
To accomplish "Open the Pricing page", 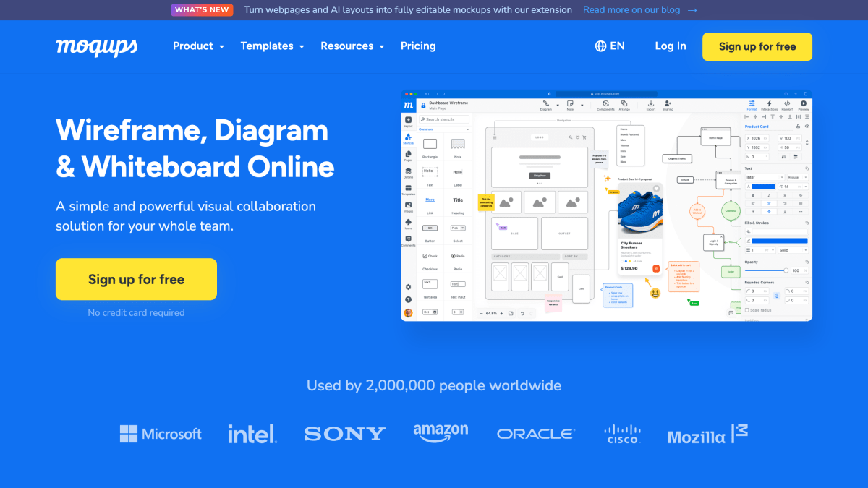I will (418, 46).
